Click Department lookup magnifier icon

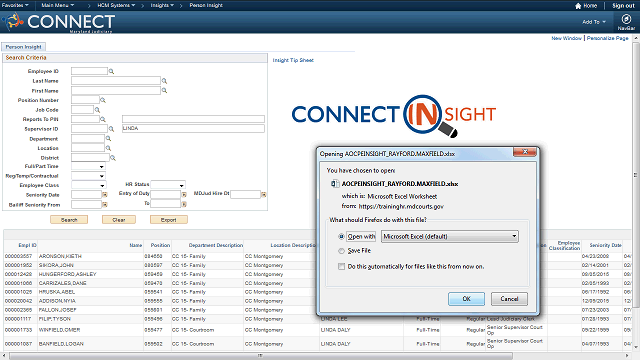pyautogui.click(x=108, y=139)
